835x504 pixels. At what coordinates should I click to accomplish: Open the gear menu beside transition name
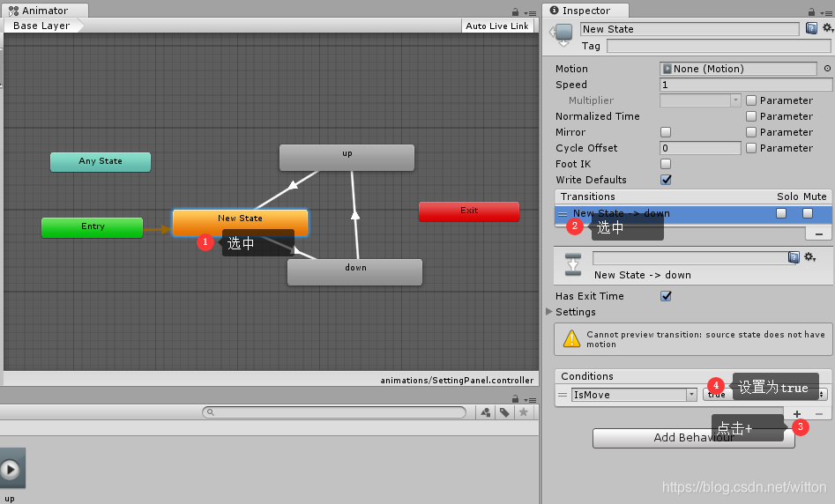pyautogui.click(x=810, y=257)
